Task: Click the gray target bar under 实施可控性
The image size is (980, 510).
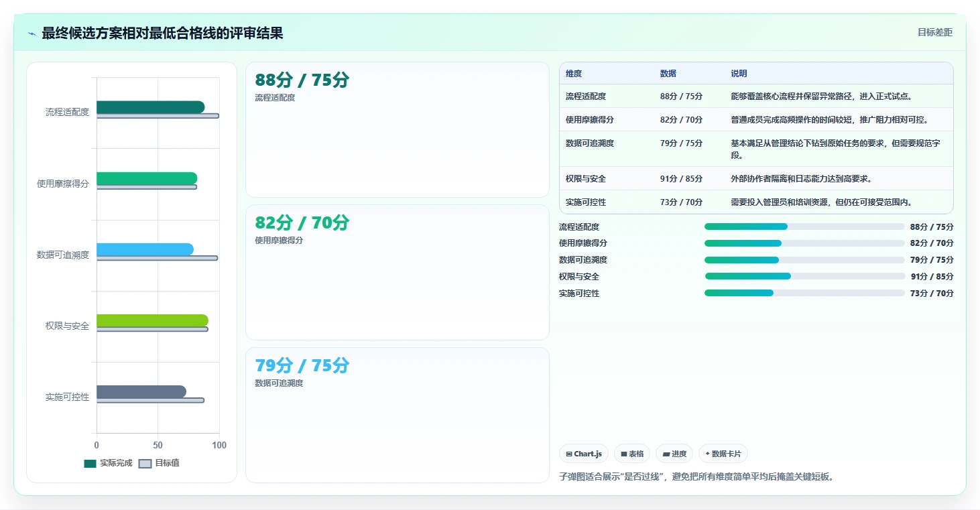Action: pyautogui.click(x=150, y=400)
